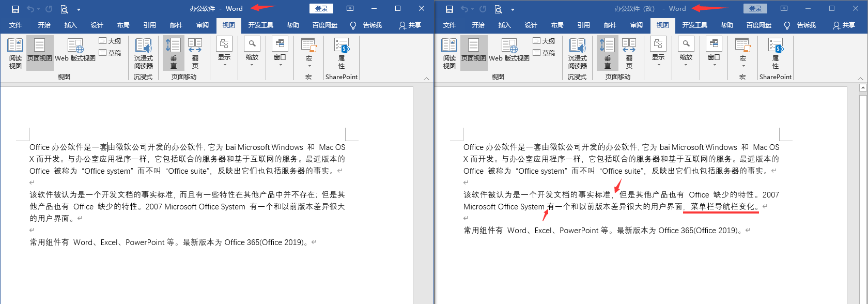Open 沉浸式阅读器 in right window

(577, 53)
